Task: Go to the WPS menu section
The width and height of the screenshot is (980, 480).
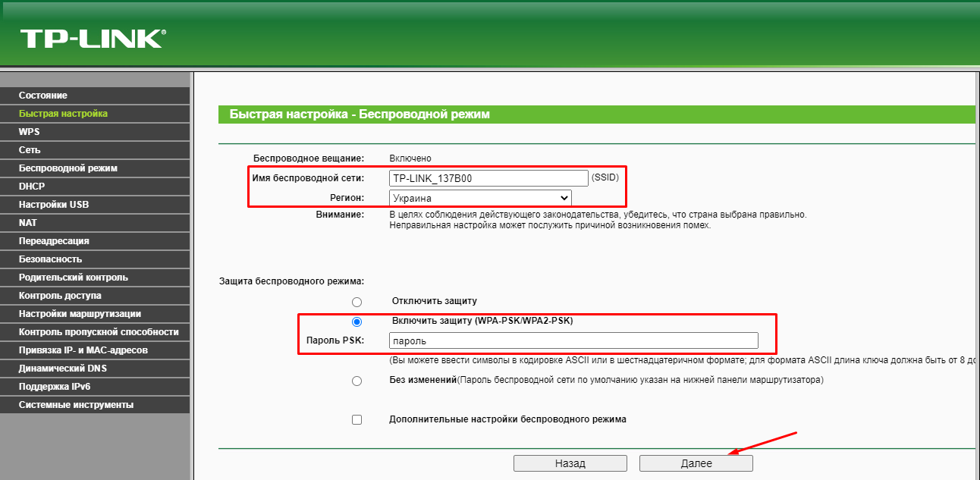Action: pos(95,132)
